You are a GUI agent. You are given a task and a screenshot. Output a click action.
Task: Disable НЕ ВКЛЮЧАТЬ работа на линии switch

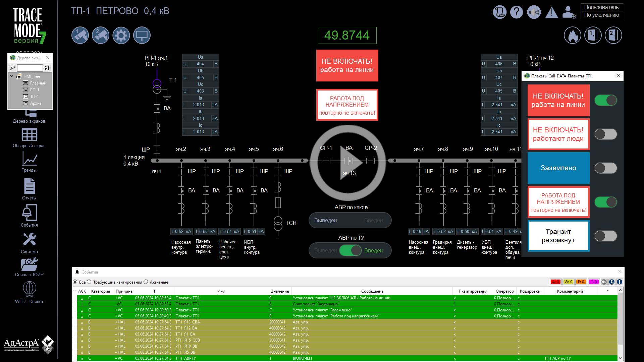(605, 100)
